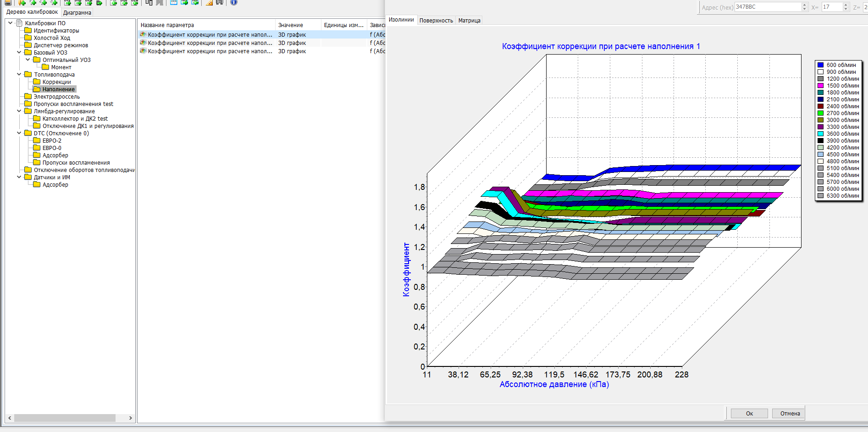Click the 3D graph icon in first parameter row
Viewport: 868px width, 432px height.
143,35
